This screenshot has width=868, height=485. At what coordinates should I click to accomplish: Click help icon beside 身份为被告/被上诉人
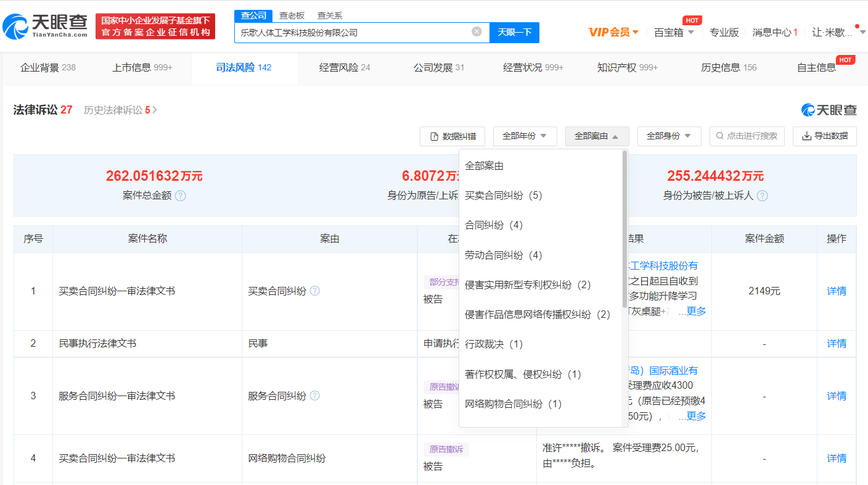(762, 196)
